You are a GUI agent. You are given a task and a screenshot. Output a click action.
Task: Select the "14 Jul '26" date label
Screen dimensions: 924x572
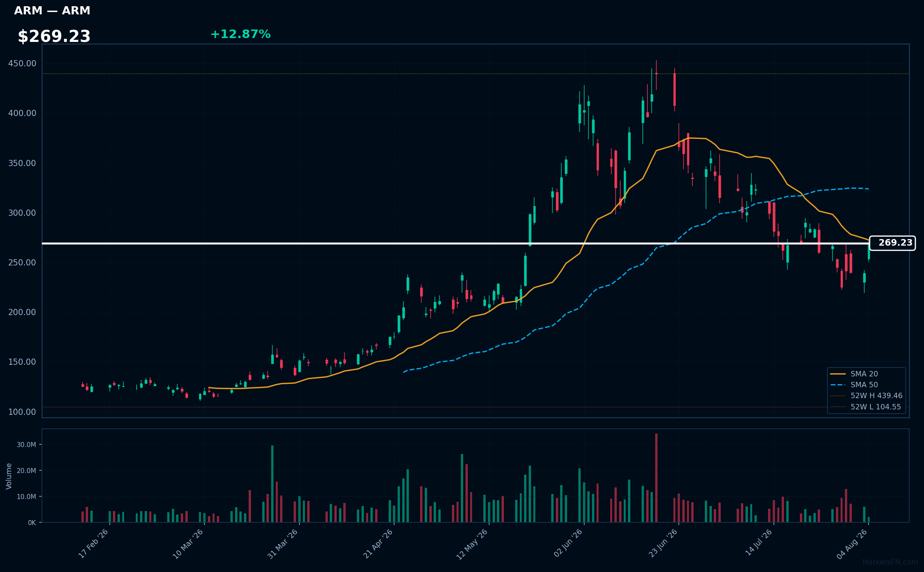click(x=759, y=543)
